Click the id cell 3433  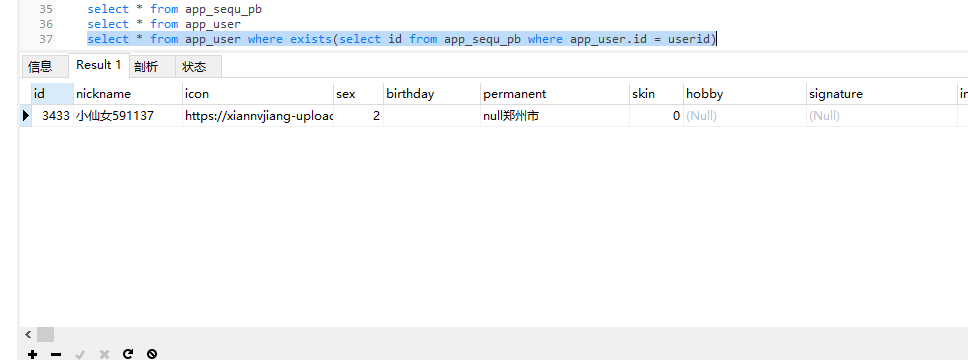52,115
